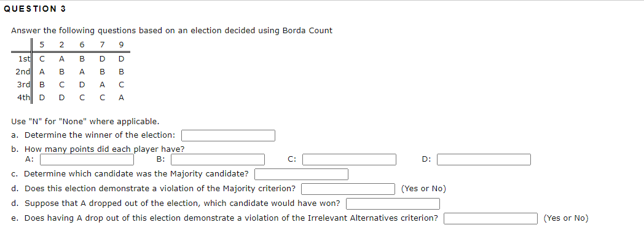644x233 pixels.
Task: Click the points field labeled C:
Action: [350, 159]
